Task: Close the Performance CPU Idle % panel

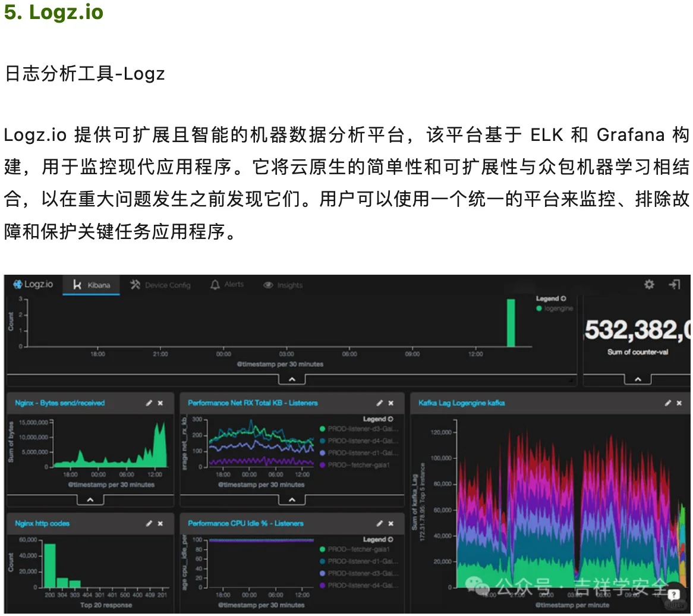Action: pos(391,523)
